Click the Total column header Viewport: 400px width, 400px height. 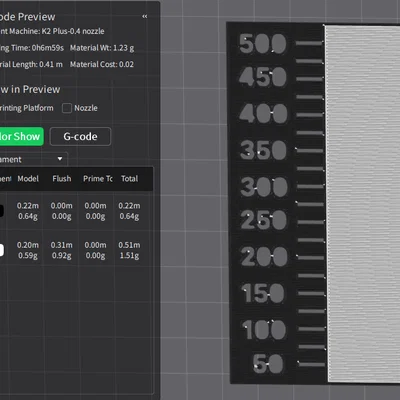click(x=129, y=179)
